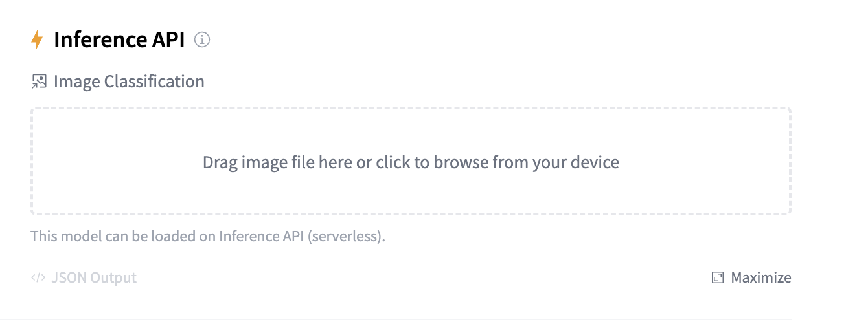Screen dimensions: 868x326
Task: Open the Image Classification task link
Action: (128, 81)
